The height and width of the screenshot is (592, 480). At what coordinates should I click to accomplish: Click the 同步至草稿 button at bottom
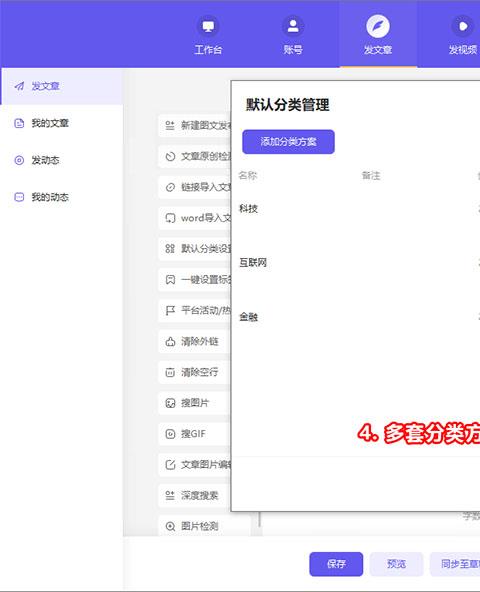455,564
